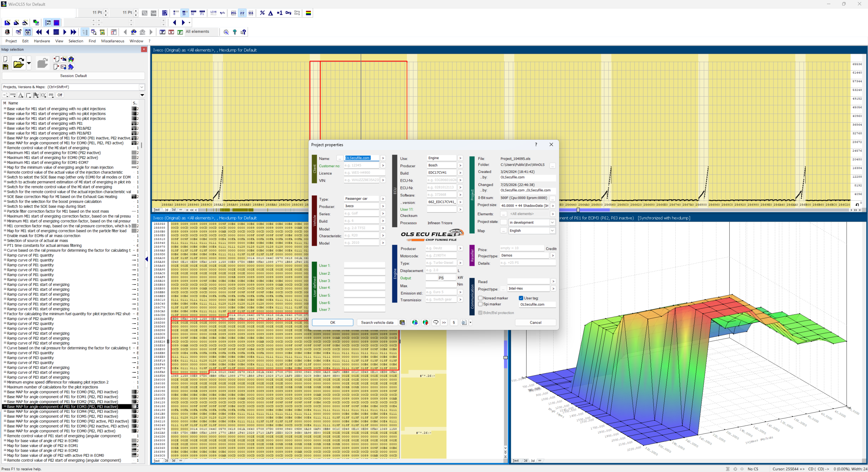Screen dimensions: 868x472
Task: Open the Project state dropdown
Action: (x=552, y=222)
